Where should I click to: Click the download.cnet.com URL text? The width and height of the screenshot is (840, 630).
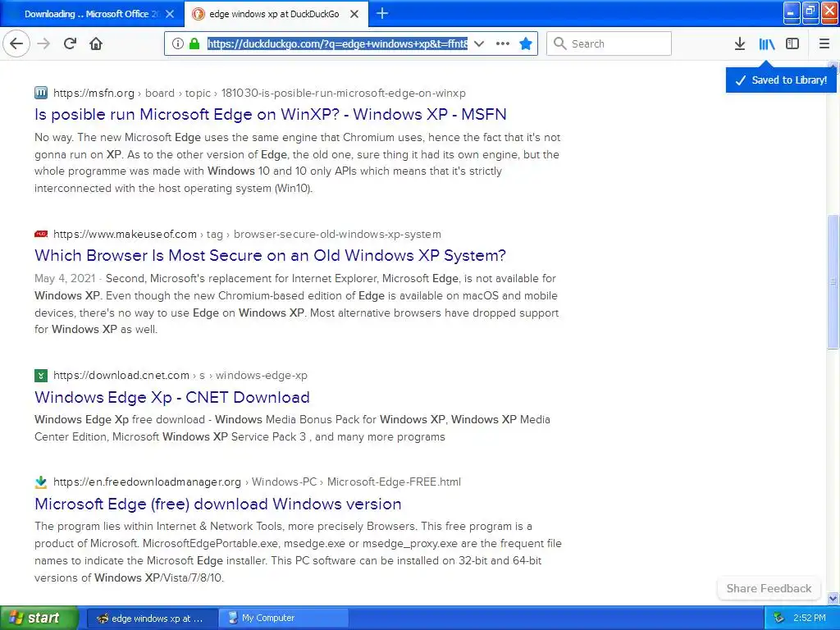point(121,375)
